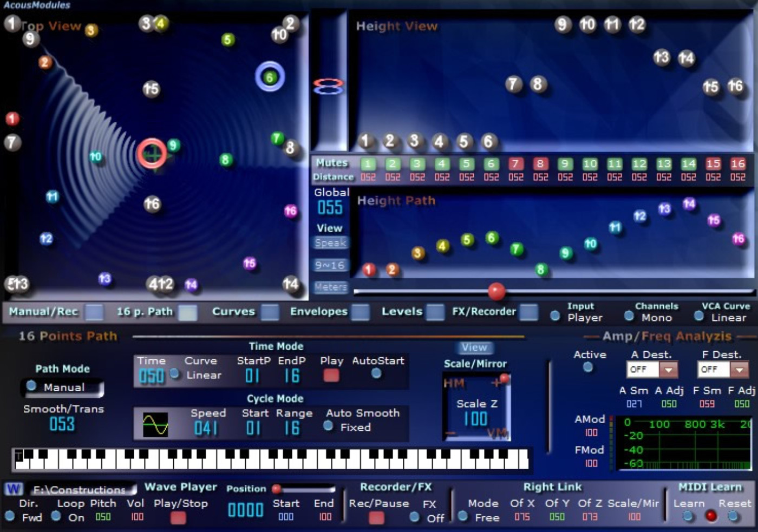The image size is (758, 532).
Task: Select yellow point 4 in Height Path
Action: point(442,246)
